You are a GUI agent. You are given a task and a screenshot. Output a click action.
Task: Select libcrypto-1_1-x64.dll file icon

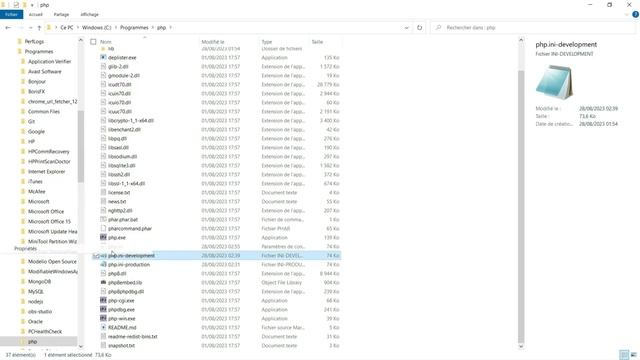(x=103, y=120)
